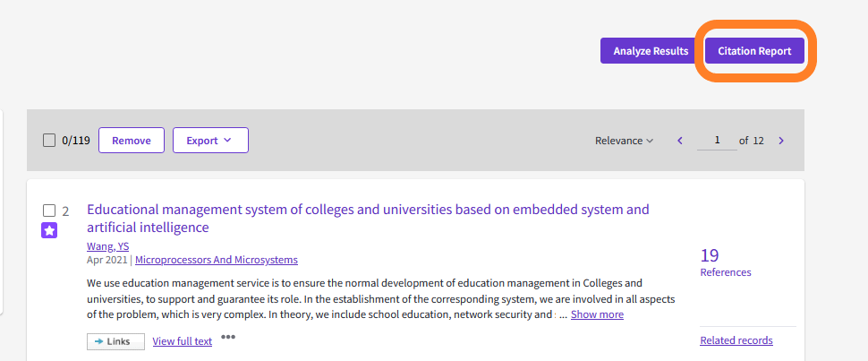Open Related records link
This screenshot has width=868, height=361.
click(x=736, y=340)
